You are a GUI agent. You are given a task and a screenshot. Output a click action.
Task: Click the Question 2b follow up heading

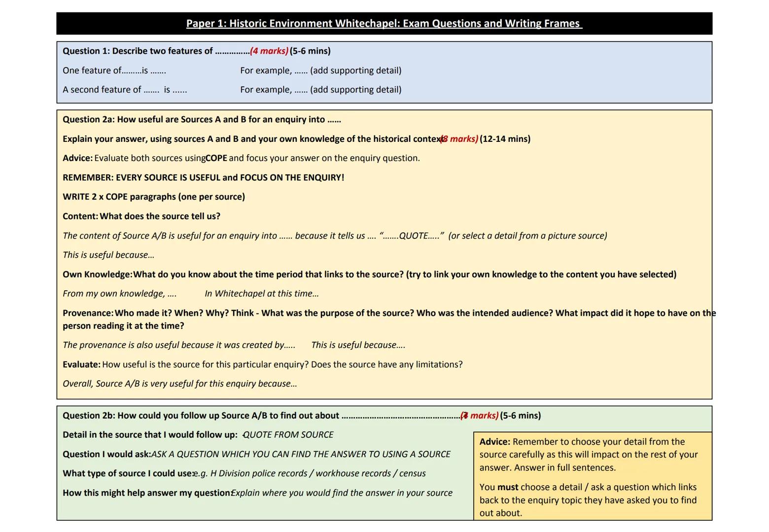pos(201,415)
